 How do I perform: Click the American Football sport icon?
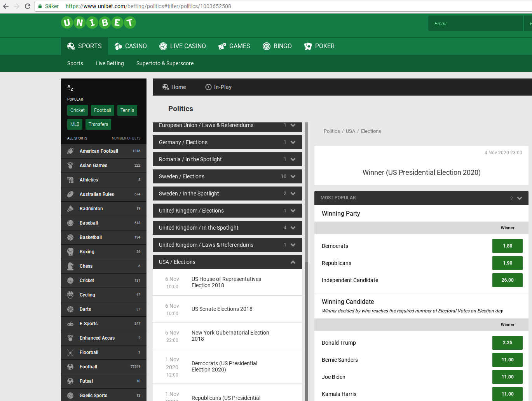[70, 151]
